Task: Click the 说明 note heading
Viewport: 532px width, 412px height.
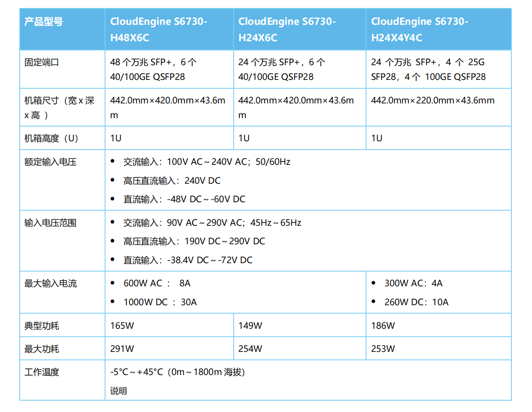Action: (119, 391)
